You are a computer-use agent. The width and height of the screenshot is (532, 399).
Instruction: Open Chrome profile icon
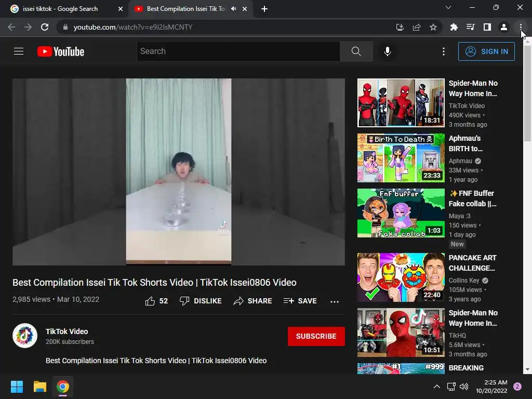(x=504, y=27)
